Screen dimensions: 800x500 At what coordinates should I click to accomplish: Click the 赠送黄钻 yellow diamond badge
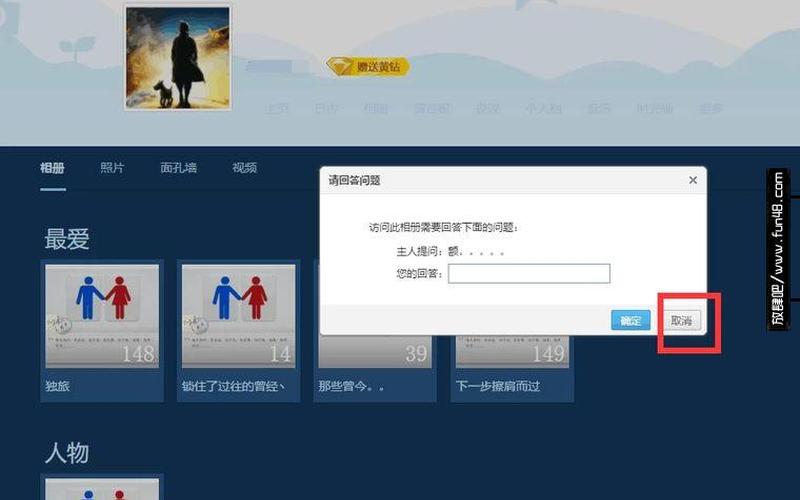pyautogui.click(x=368, y=66)
